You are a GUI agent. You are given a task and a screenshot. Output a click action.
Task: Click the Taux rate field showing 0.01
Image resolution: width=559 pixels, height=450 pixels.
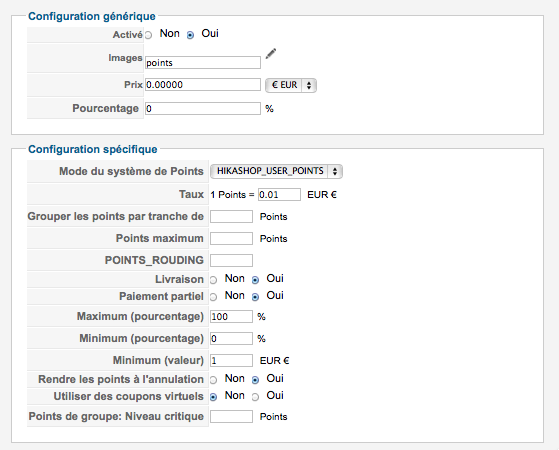pyautogui.click(x=279, y=195)
